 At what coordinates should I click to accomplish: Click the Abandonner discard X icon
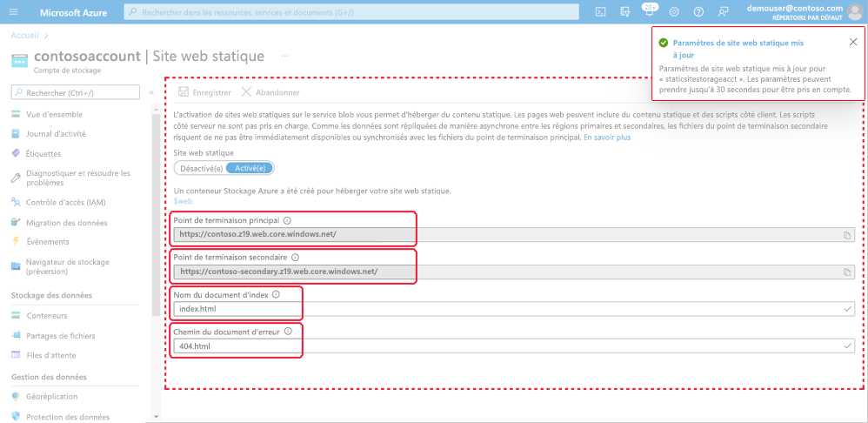pyautogui.click(x=246, y=92)
